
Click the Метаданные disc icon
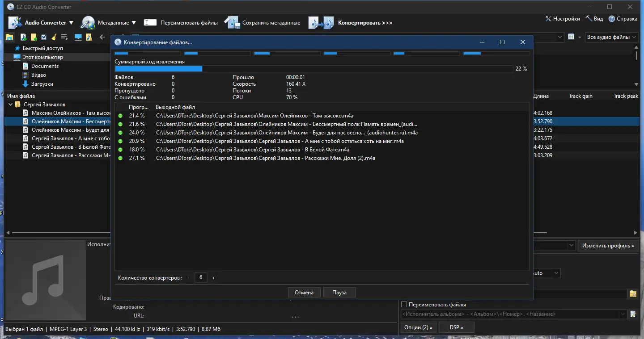click(x=88, y=23)
